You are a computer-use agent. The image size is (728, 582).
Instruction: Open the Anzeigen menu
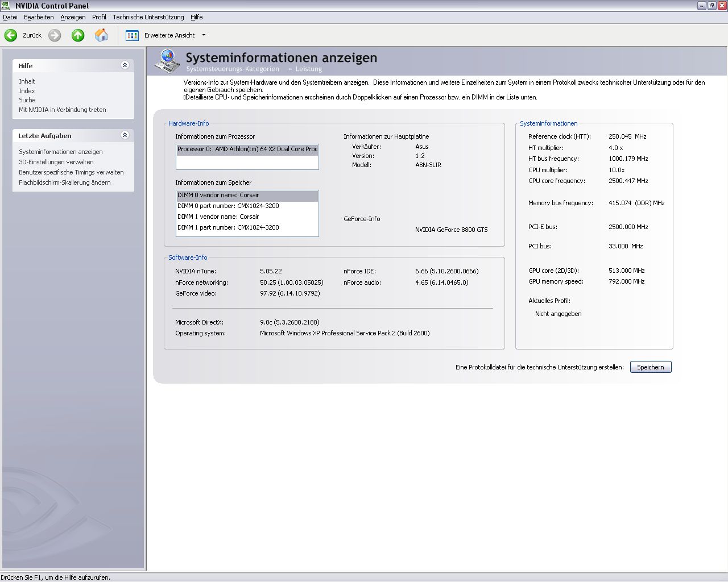[73, 17]
